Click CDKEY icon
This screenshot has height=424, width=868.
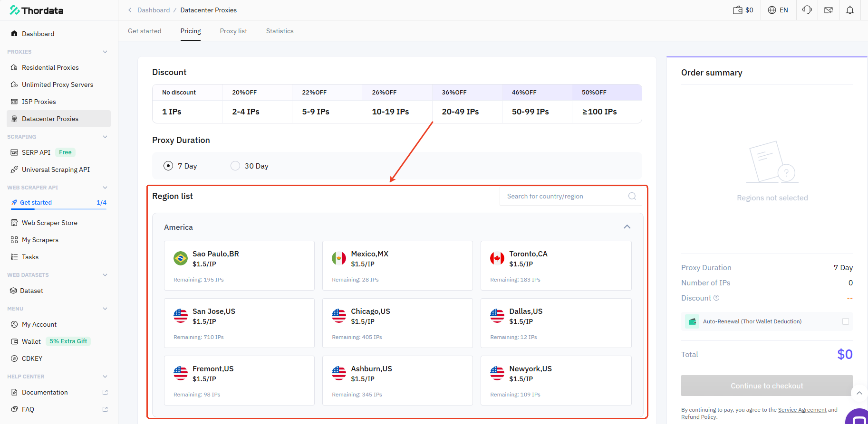[x=14, y=358]
